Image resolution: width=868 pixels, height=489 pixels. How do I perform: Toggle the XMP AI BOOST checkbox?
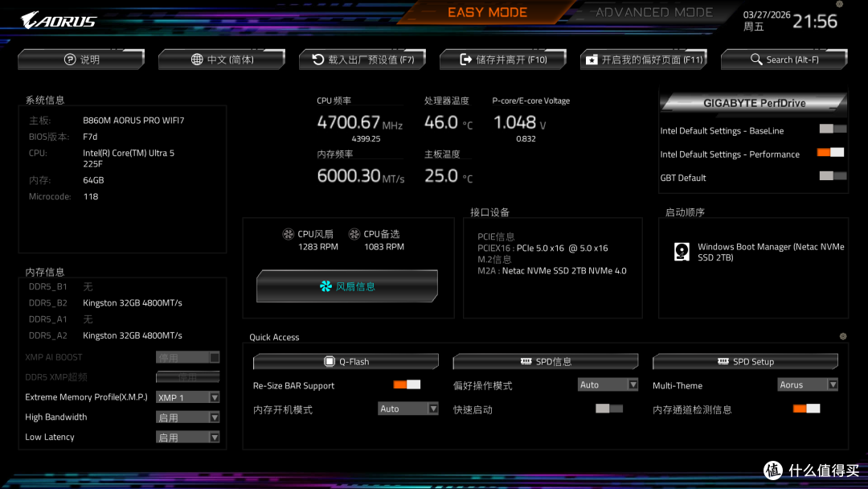click(215, 357)
